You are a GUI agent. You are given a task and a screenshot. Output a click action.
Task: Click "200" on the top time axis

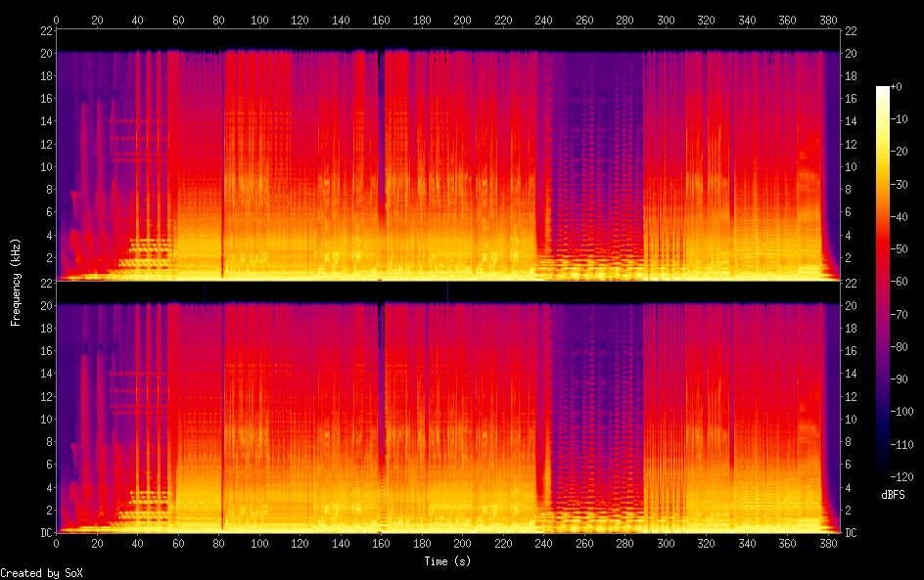coord(462,20)
